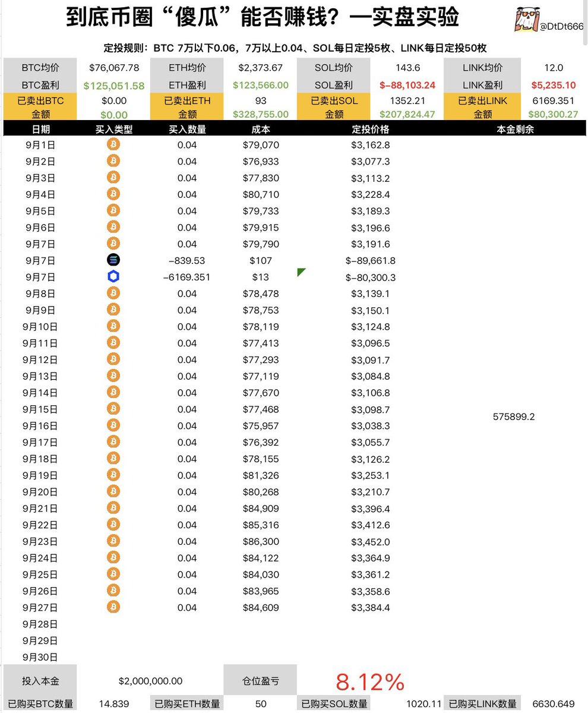The width and height of the screenshot is (588, 713).
Task: Click the Bitcoin icon in the 9月27日 row
Action: tap(113, 607)
